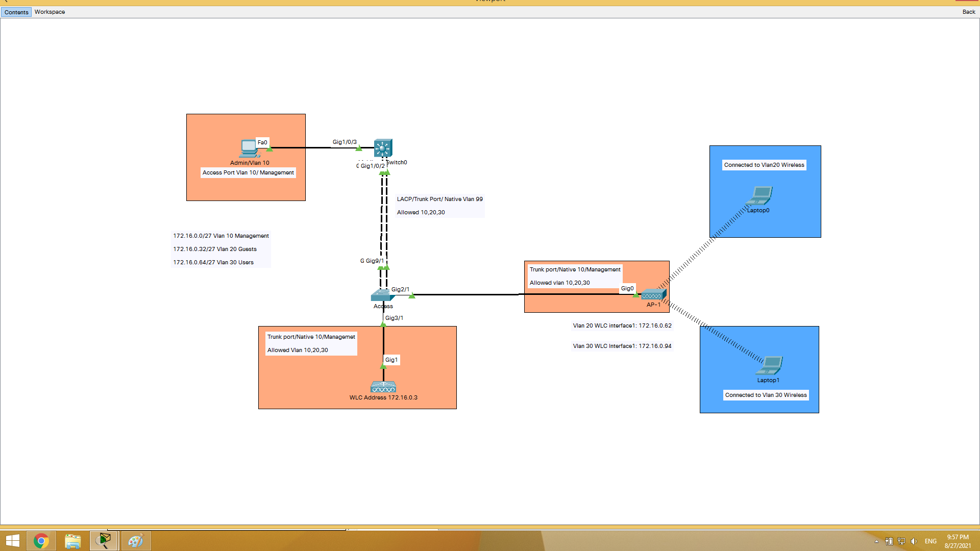Switch to the Workspace tab
980x551 pixels.
[x=50, y=12]
